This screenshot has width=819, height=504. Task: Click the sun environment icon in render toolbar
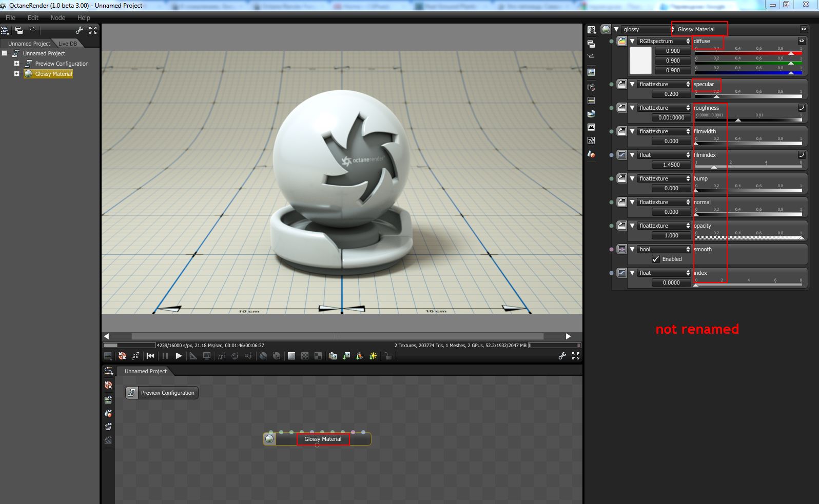point(373,356)
